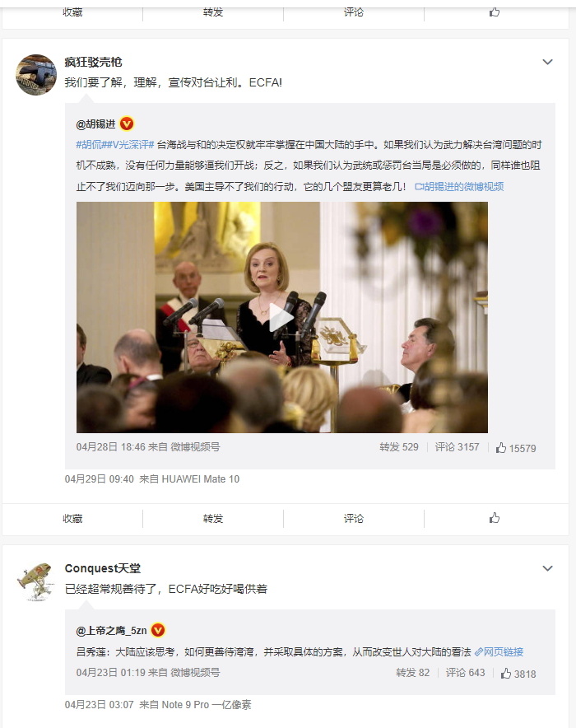576x728 pixels.
Task: Repost 疯狂驳壳枪's post via 转发
Action: tap(213, 518)
